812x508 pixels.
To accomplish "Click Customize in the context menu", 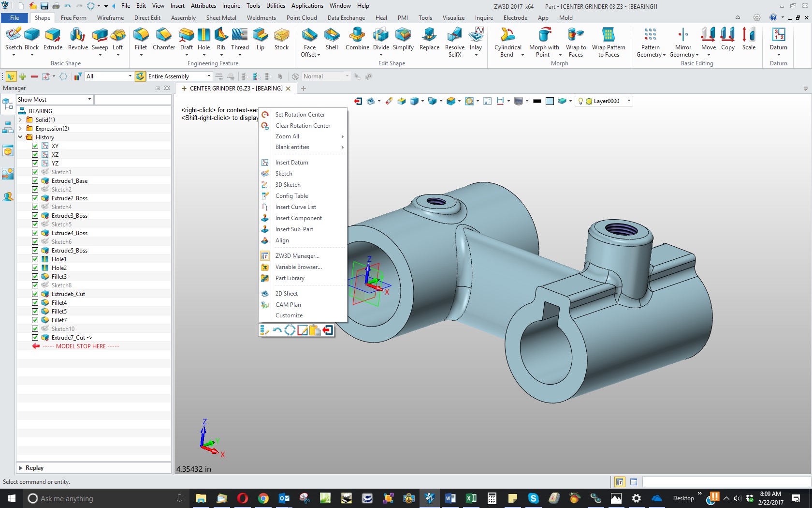I will 289,315.
